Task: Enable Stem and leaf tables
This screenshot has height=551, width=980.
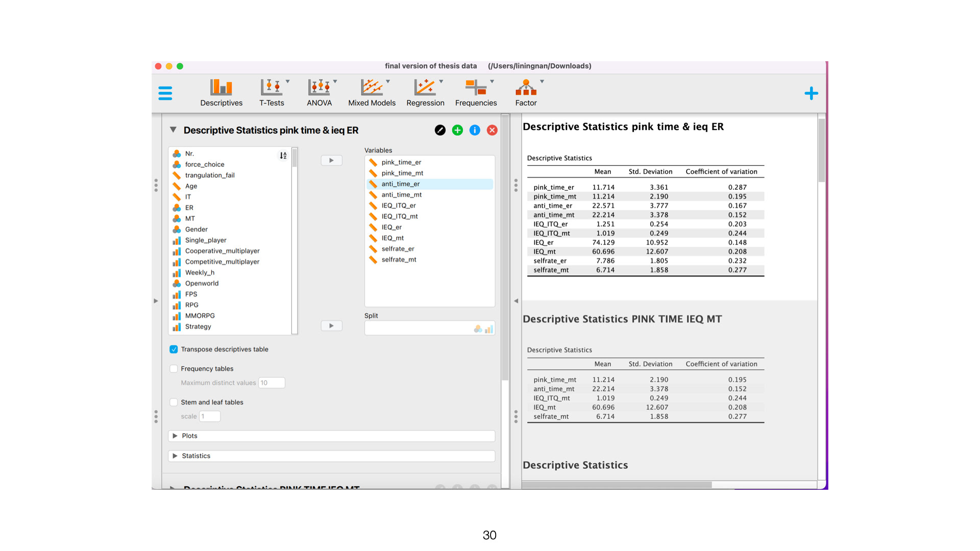Action: 174,403
